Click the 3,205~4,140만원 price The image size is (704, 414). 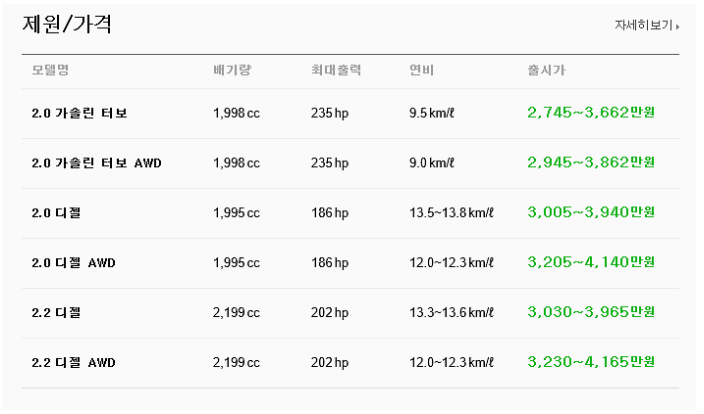(x=591, y=262)
